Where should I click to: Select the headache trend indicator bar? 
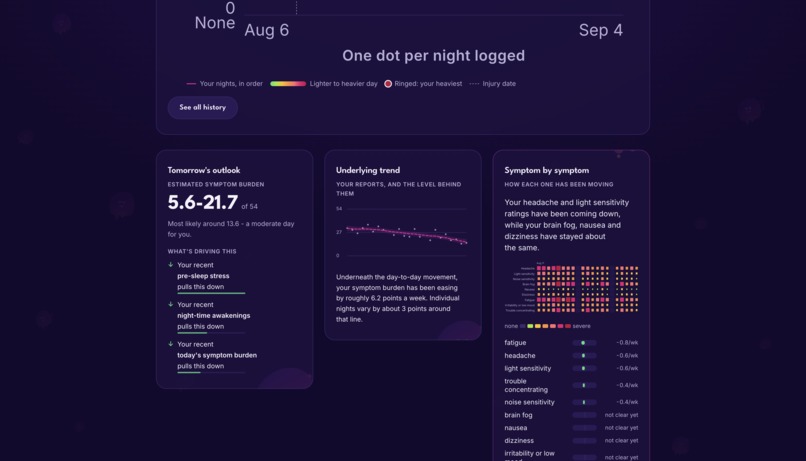(x=584, y=356)
